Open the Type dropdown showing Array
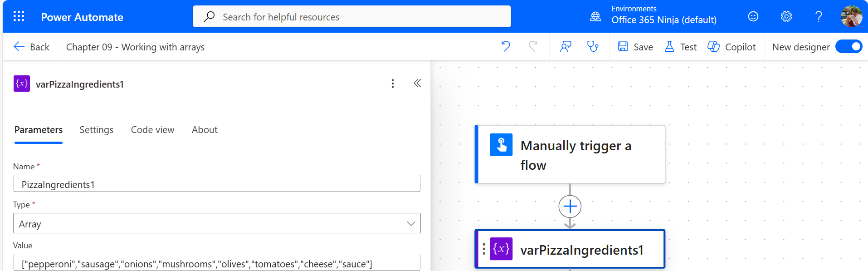 coord(217,223)
